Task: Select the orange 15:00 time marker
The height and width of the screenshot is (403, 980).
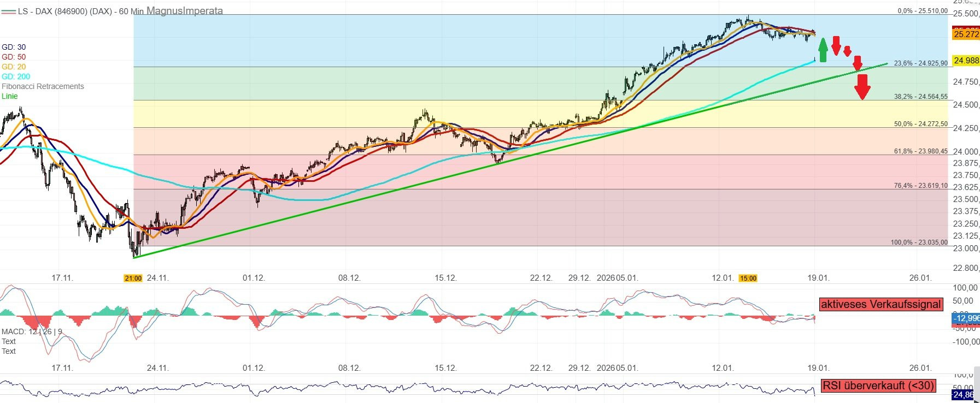Action: [x=748, y=278]
